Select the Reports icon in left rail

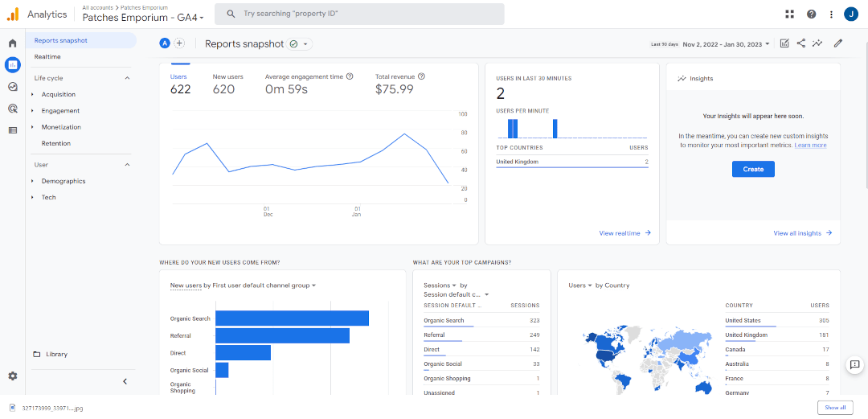coord(13,65)
